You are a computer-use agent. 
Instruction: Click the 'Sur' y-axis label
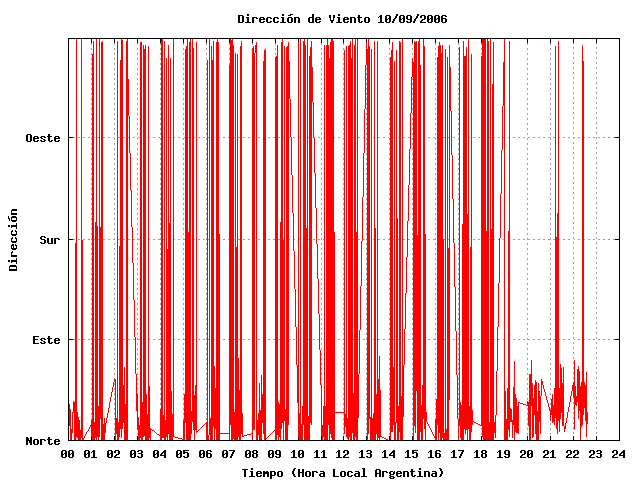coord(50,240)
